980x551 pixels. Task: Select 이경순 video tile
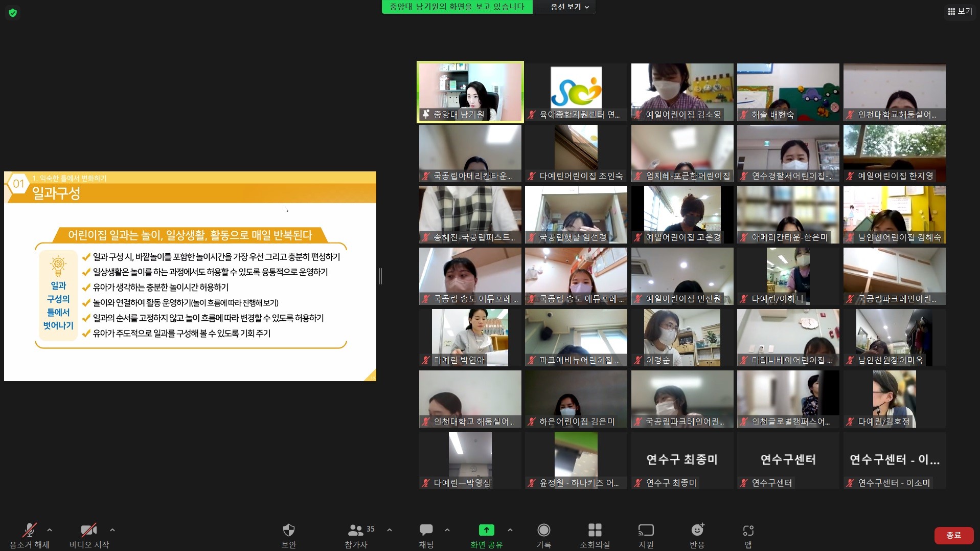682,338
